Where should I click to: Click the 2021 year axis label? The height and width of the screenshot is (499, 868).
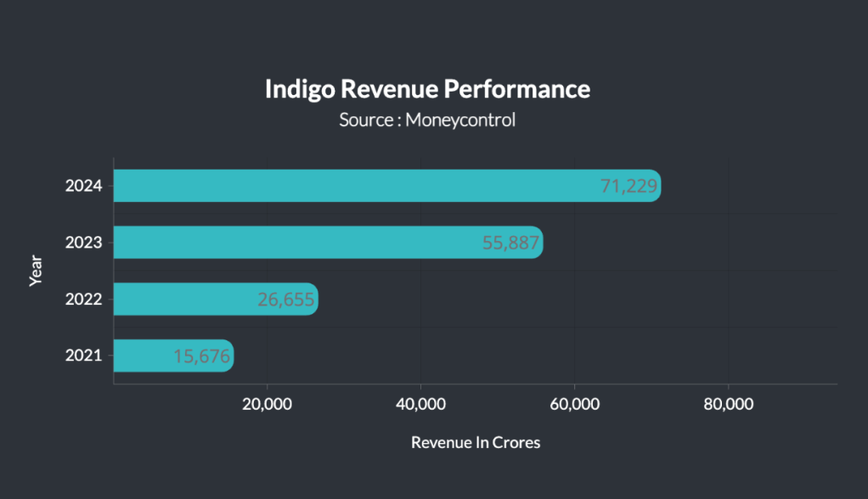(x=83, y=356)
